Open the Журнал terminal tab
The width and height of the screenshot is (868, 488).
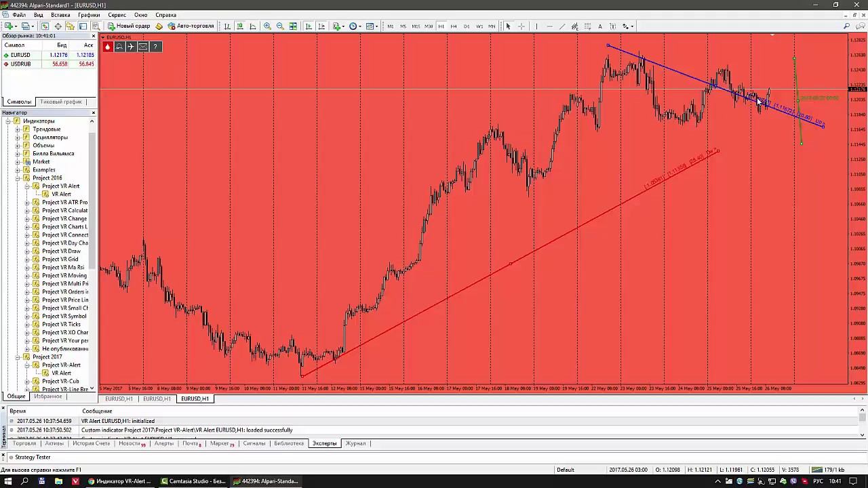click(355, 443)
